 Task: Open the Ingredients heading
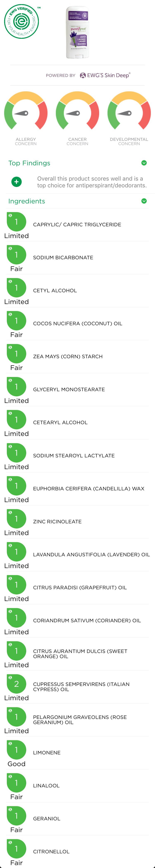click(27, 201)
